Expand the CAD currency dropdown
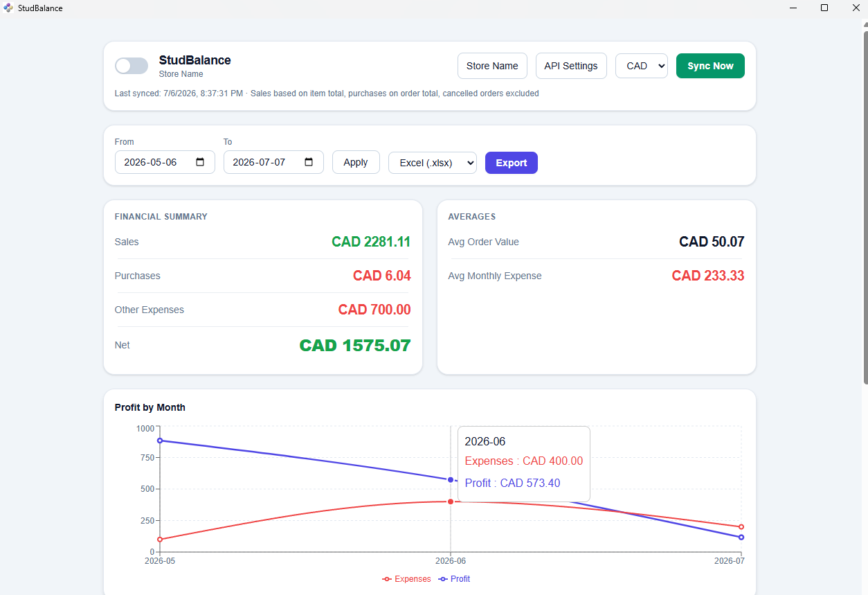 pos(642,66)
